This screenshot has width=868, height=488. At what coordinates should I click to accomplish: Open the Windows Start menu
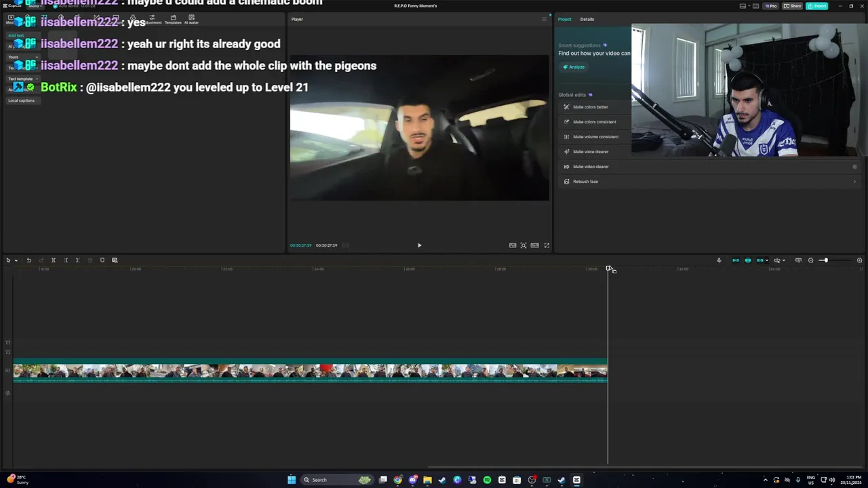292,480
